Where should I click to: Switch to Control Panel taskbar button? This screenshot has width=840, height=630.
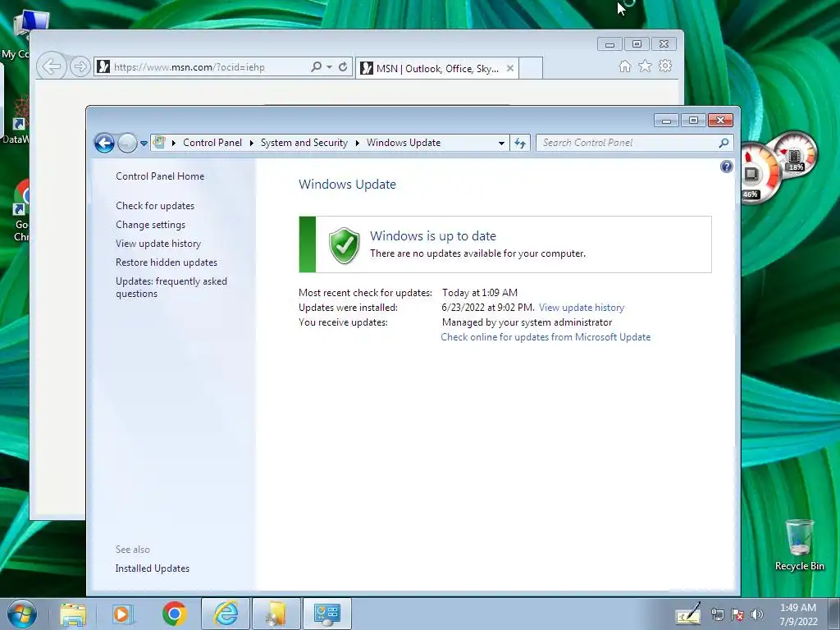(x=327, y=614)
